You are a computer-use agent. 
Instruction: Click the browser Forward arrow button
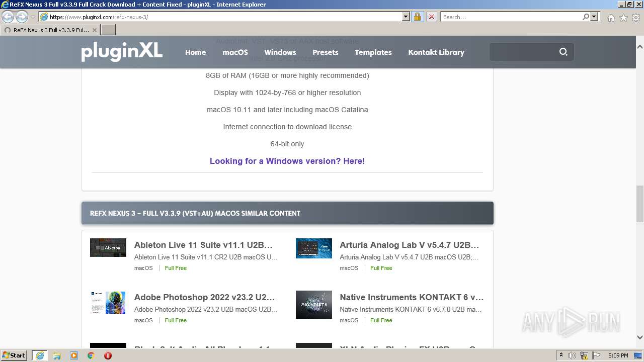pyautogui.click(x=22, y=17)
